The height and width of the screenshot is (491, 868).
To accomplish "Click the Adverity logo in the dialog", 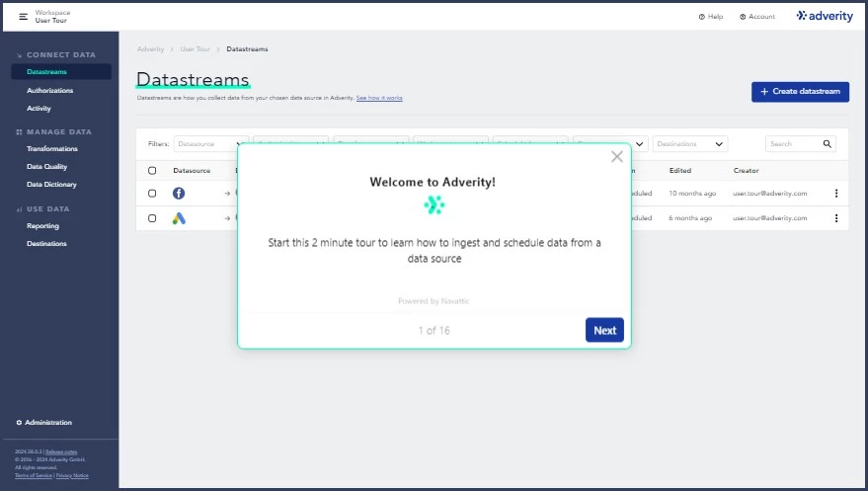I will click(x=434, y=205).
